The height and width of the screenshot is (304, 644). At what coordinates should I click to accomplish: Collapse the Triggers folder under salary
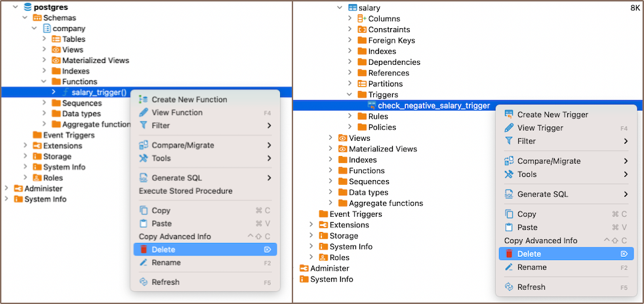[x=350, y=95]
